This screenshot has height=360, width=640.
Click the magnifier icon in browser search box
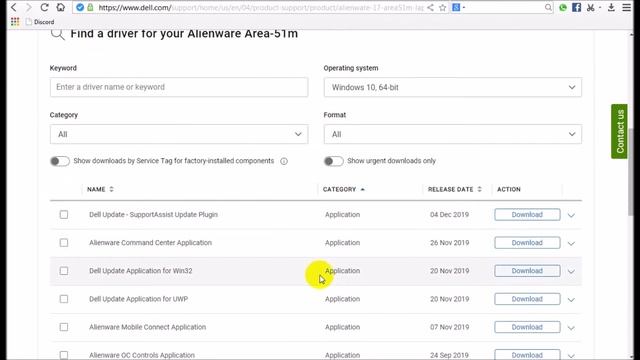pos(548,7)
